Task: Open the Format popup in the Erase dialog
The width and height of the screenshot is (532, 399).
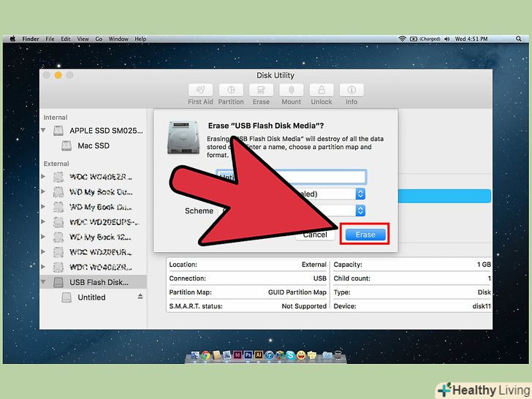Action: click(360, 194)
